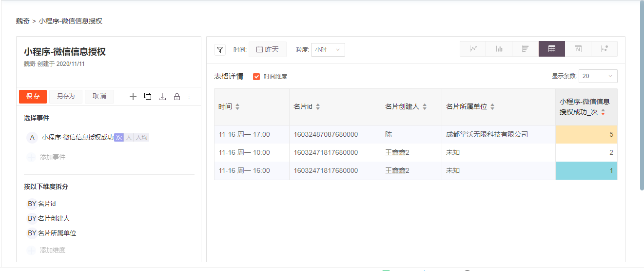
Task: Click cell 11-16 周一 10:00
Action: pyautogui.click(x=252, y=152)
